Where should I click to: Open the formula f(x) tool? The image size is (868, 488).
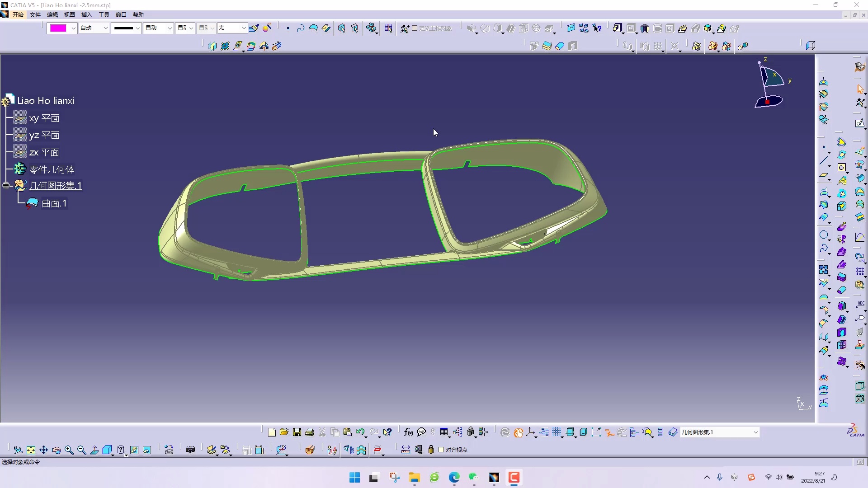(x=408, y=432)
